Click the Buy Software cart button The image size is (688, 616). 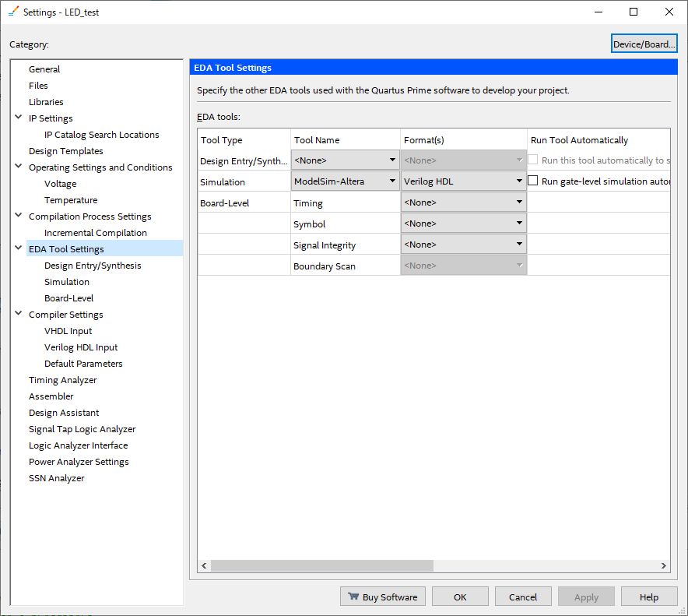[x=382, y=597]
